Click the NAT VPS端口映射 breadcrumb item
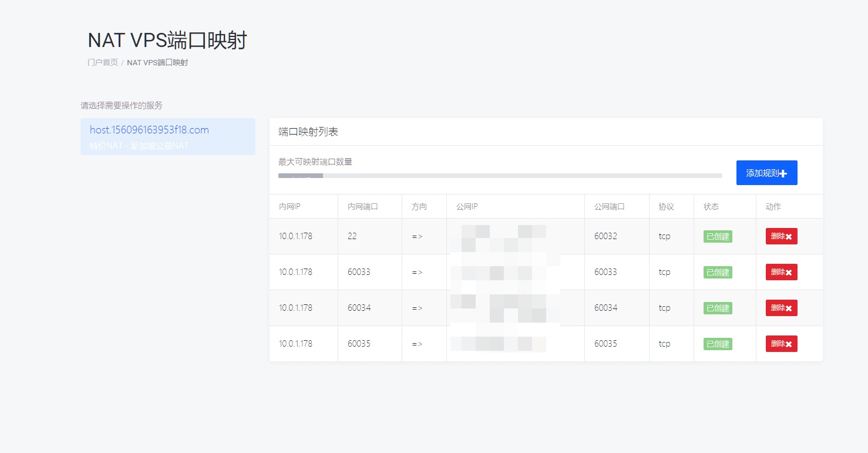The height and width of the screenshot is (453, 868). pyautogui.click(x=157, y=62)
